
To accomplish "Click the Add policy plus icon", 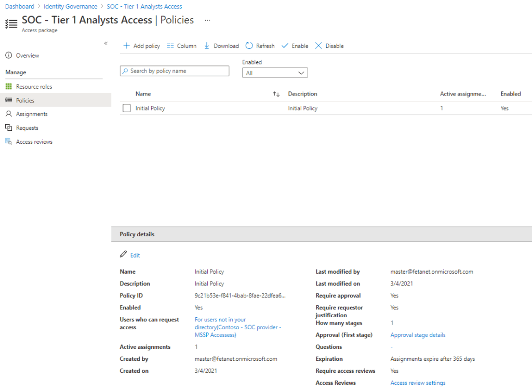I will pos(126,46).
